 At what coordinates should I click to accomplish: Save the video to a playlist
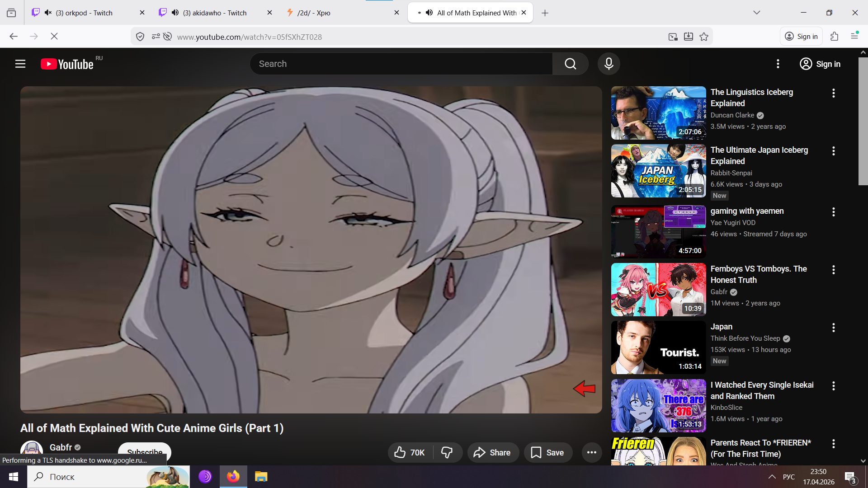[x=547, y=452]
